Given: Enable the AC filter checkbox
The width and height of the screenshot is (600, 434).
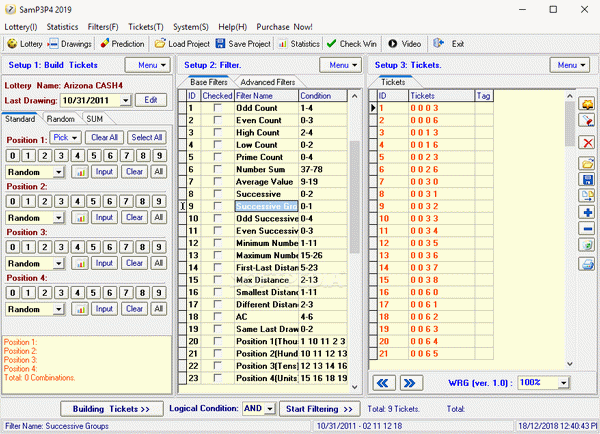Looking at the screenshot, I should (x=218, y=317).
